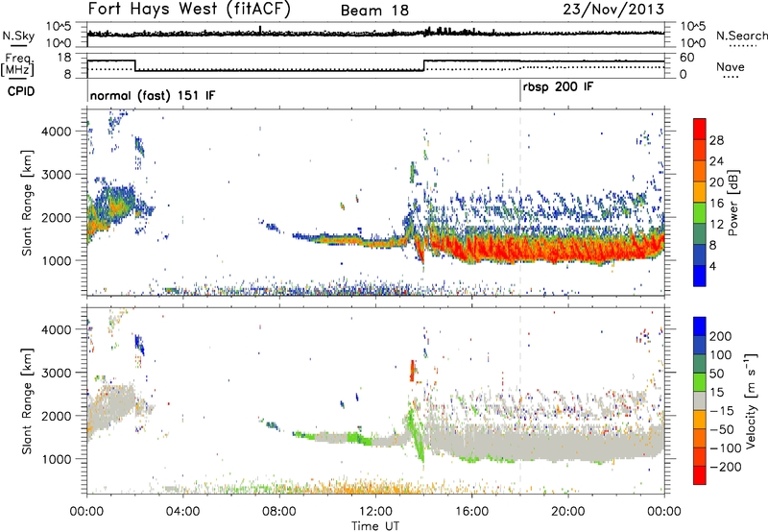768x532 pixels.
Task: Click the 18 tick on frequency axis
Action: (x=64, y=58)
